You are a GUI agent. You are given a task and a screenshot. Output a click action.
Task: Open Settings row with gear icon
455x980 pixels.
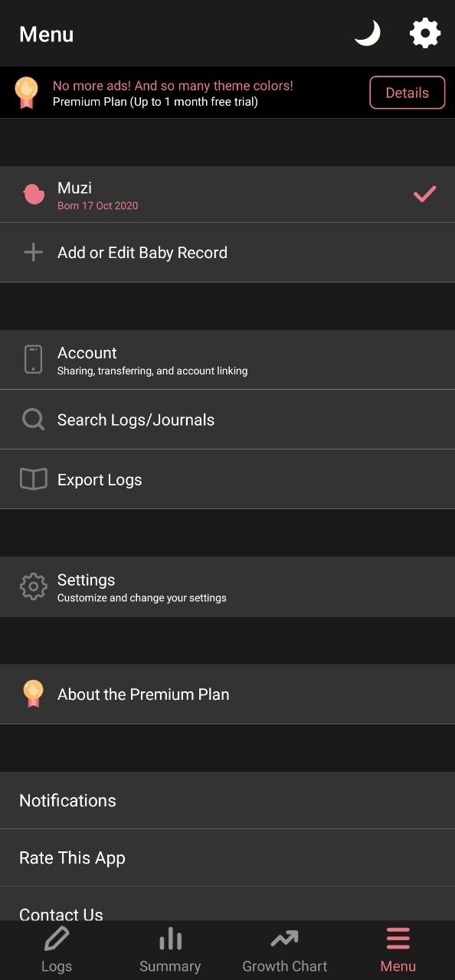point(227,587)
